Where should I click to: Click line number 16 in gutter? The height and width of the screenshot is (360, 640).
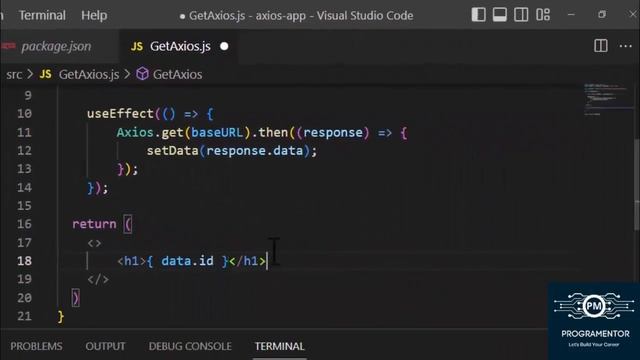tap(24, 224)
